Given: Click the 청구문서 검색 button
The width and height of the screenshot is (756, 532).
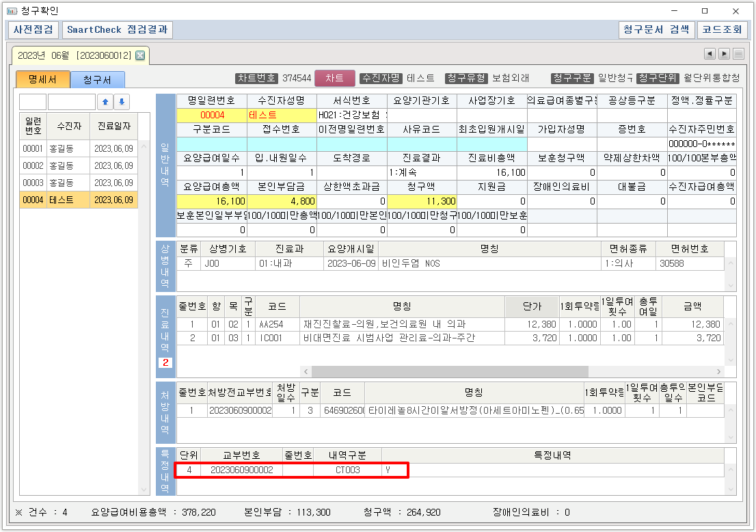Looking at the screenshot, I should click(656, 30).
